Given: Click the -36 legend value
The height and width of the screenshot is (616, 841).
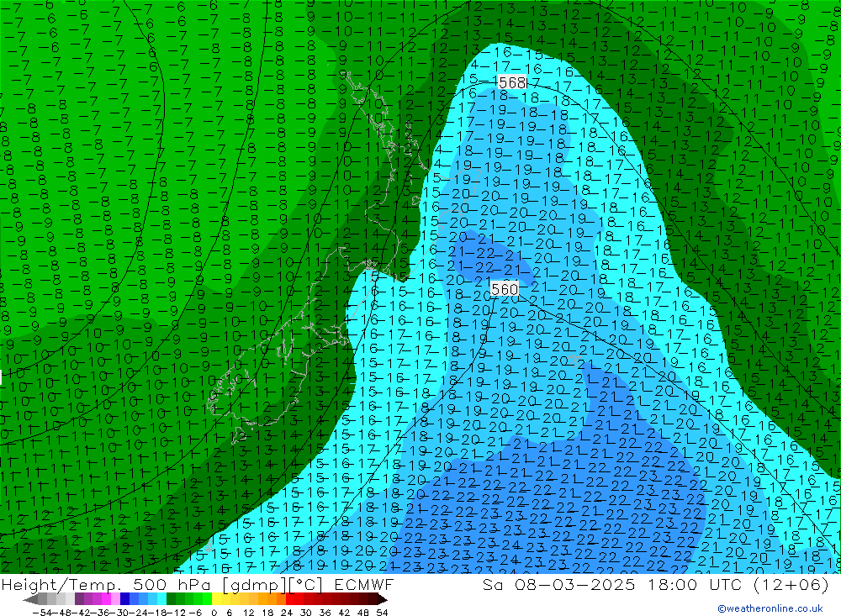Looking at the screenshot, I should click(100, 613).
